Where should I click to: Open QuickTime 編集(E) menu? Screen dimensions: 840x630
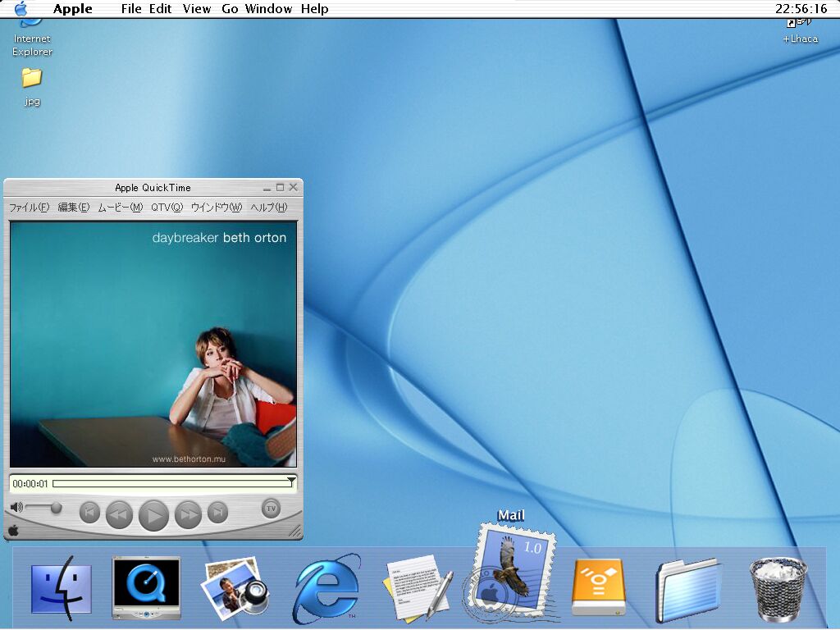tap(73, 207)
